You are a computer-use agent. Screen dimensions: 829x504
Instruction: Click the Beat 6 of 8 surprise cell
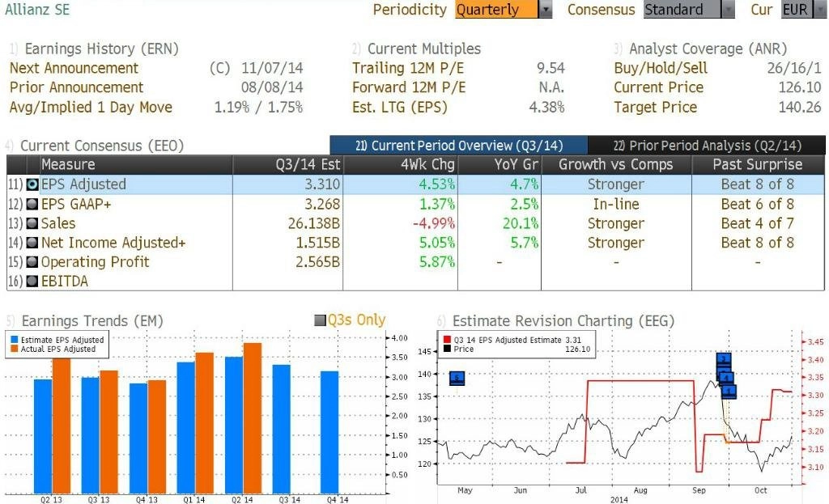click(x=758, y=204)
